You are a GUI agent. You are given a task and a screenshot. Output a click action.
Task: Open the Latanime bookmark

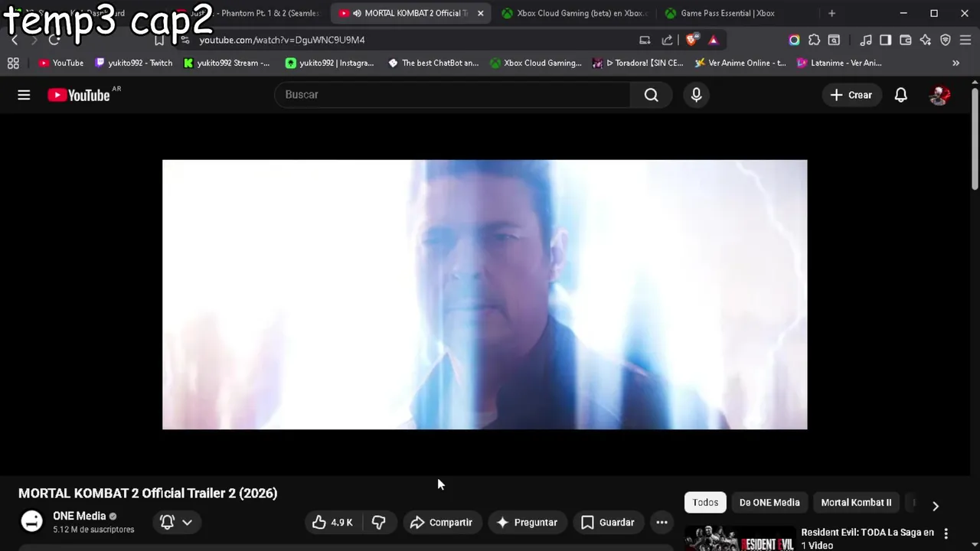pyautogui.click(x=840, y=63)
